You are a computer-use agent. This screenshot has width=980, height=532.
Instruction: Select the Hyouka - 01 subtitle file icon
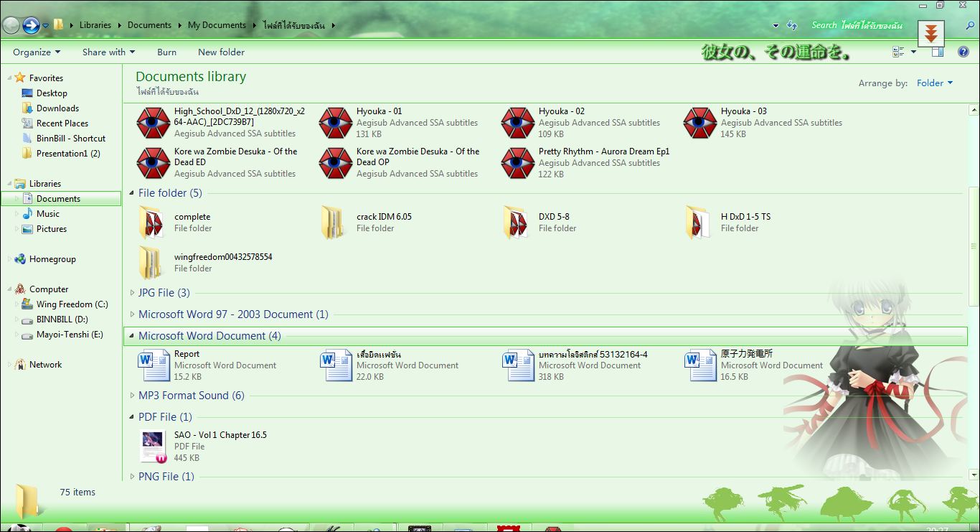tap(336, 123)
